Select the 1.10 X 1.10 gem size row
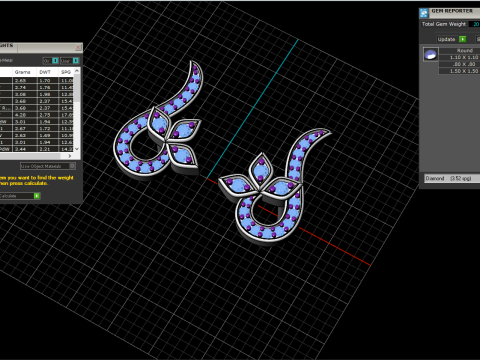 pyautogui.click(x=459, y=57)
